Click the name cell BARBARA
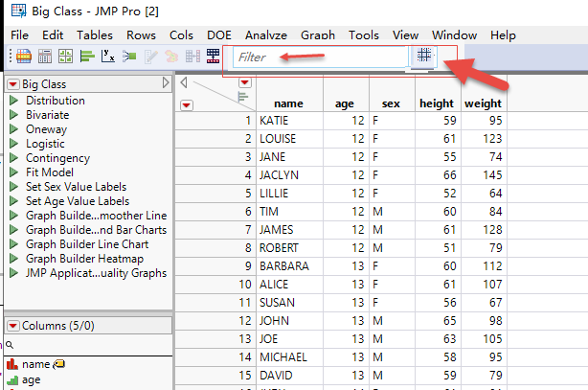Viewport: 588px width, 390px height. 289,266
